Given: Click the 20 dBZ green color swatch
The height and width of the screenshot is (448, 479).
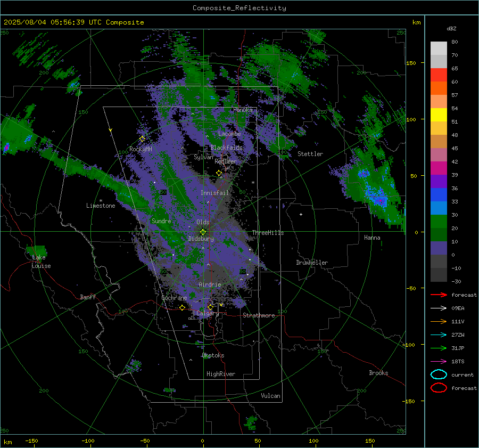Looking at the screenshot, I should 439,234.
